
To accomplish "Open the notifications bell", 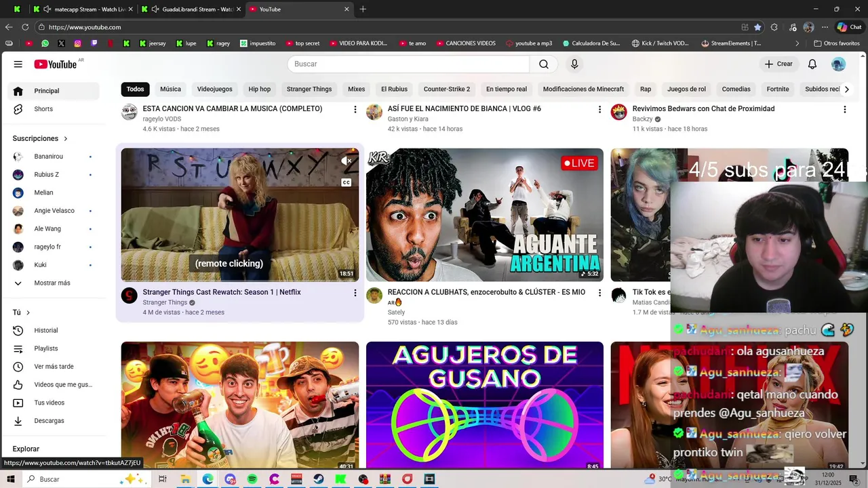I will click(x=812, y=64).
